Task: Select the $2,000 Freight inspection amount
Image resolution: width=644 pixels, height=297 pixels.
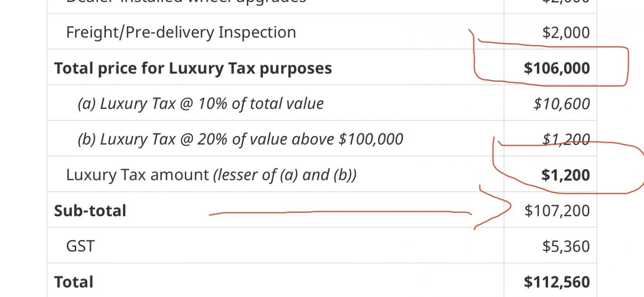Action: (x=566, y=32)
